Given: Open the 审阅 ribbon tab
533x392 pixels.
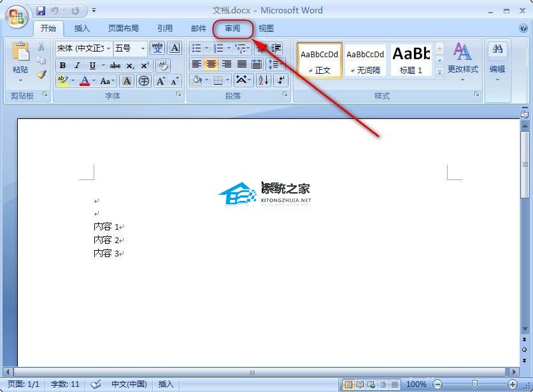Looking at the screenshot, I should pos(232,28).
